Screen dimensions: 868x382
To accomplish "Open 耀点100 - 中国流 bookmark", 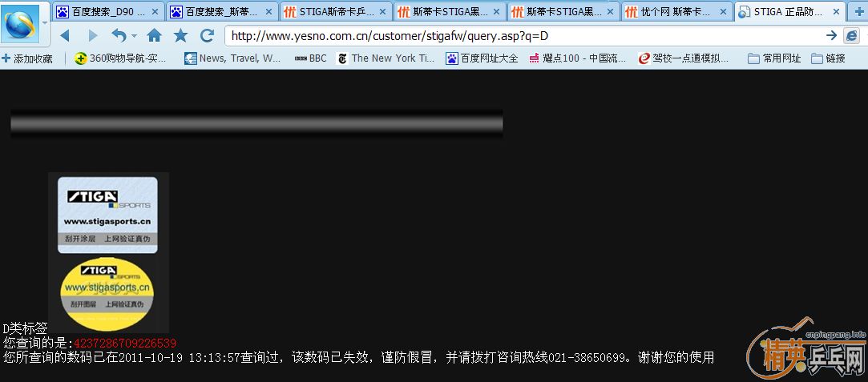I will [x=577, y=58].
